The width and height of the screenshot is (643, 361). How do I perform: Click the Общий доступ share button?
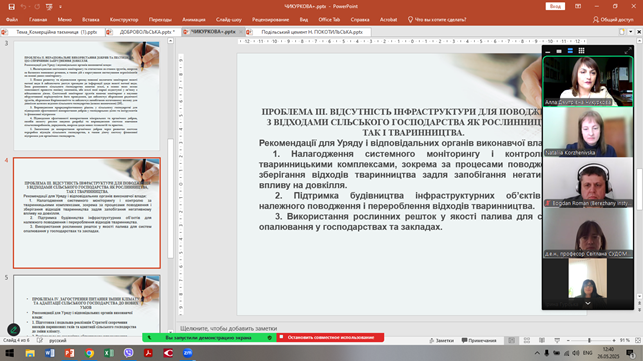coord(613,19)
